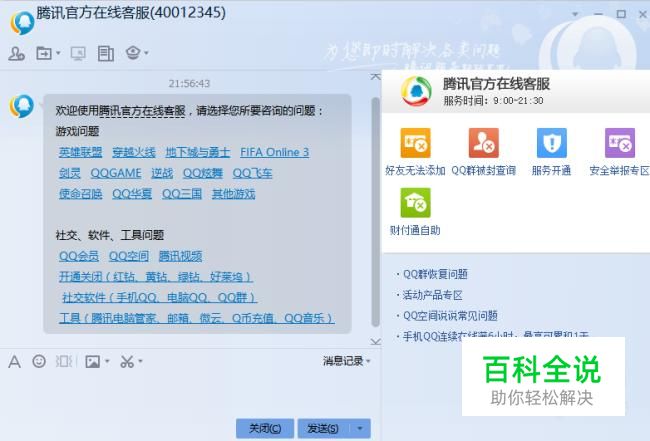The width and height of the screenshot is (650, 441).
Task: Open the title bar dropdown menu arrow
Action: tap(575, 15)
